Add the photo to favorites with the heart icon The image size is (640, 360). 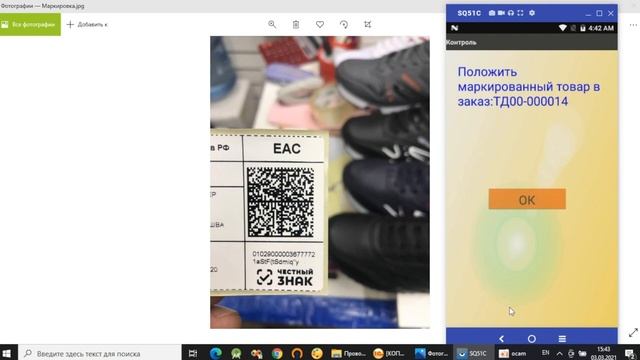[320, 24]
